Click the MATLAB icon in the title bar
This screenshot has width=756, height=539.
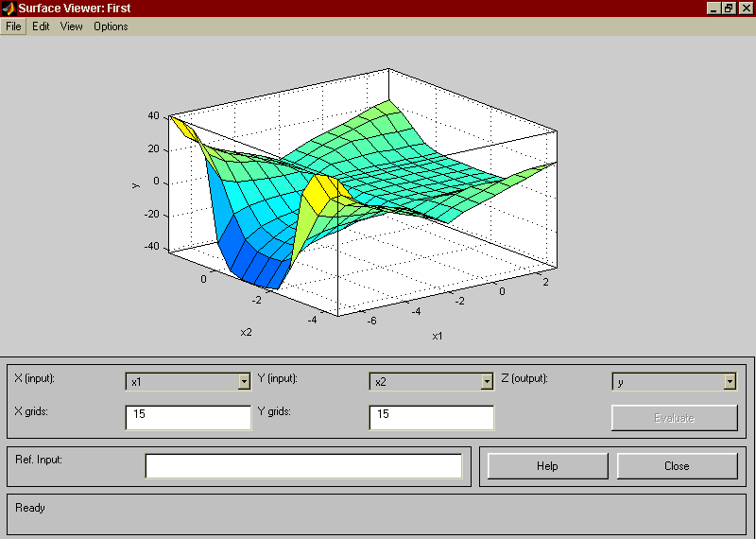[9, 8]
